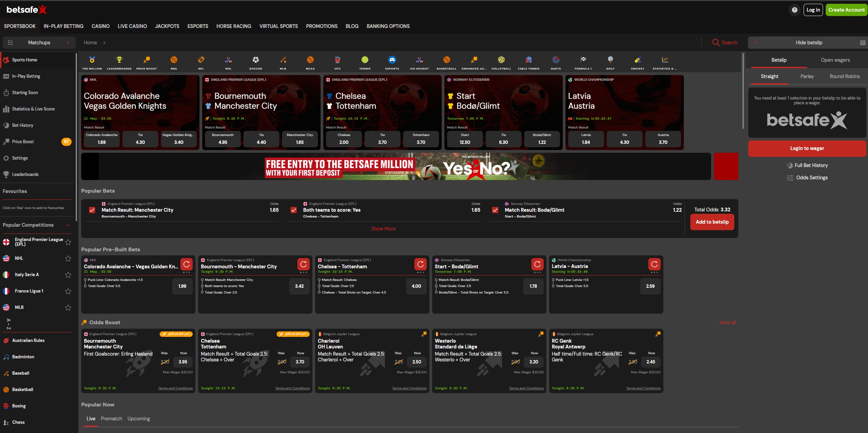
Task: Uncheck Match Result: Bodø/Glimt popular bet
Action: pyautogui.click(x=495, y=210)
